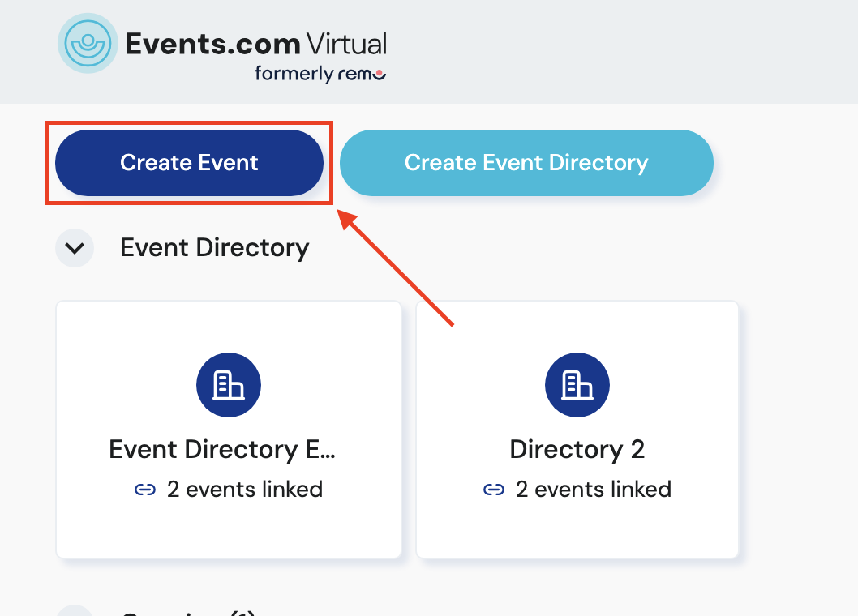This screenshot has height=616, width=858.
Task: Click the partially visible bottom section heading
Action: click(x=188, y=612)
